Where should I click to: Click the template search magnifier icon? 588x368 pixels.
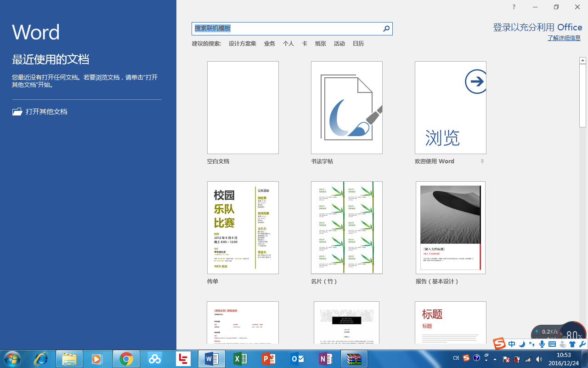point(386,29)
